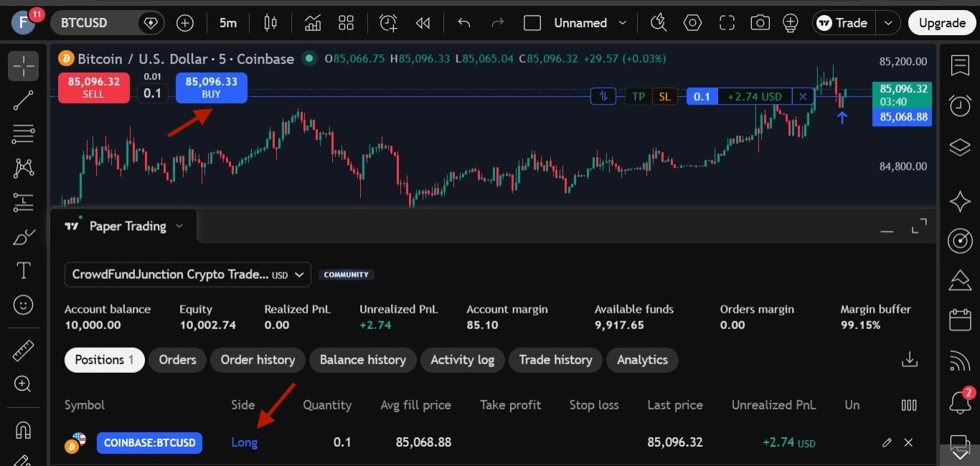
Task: Select the trend line drawing tool
Action: [x=24, y=100]
